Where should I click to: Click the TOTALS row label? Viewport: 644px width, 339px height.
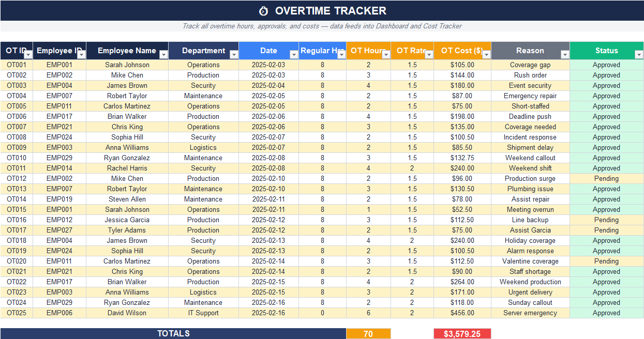pos(174,333)
